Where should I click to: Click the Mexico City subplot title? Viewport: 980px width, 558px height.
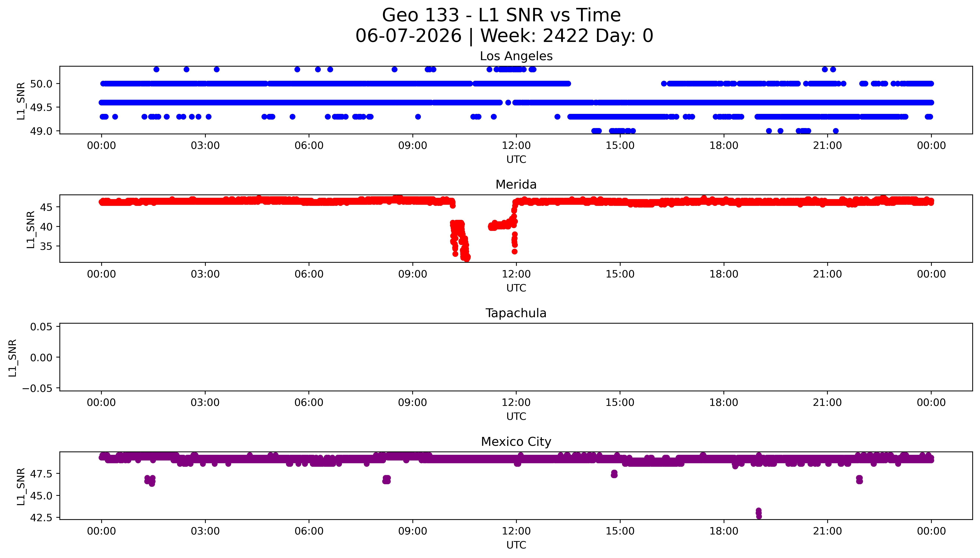pos(516,442)
